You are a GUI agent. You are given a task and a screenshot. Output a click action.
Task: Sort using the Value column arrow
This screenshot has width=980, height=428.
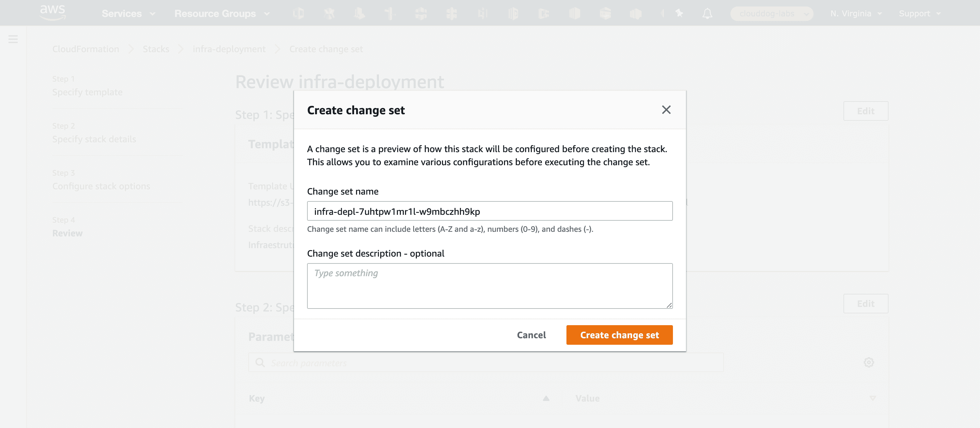tap(872, 398)
